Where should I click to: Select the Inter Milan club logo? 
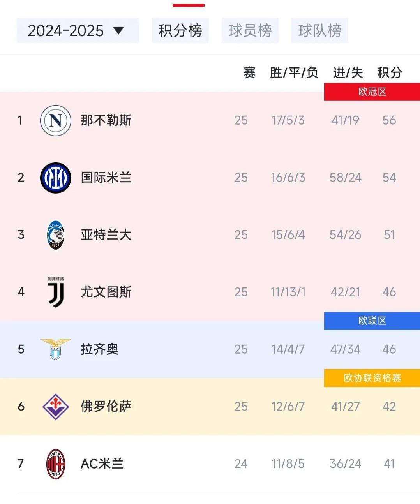click(56, 178)
